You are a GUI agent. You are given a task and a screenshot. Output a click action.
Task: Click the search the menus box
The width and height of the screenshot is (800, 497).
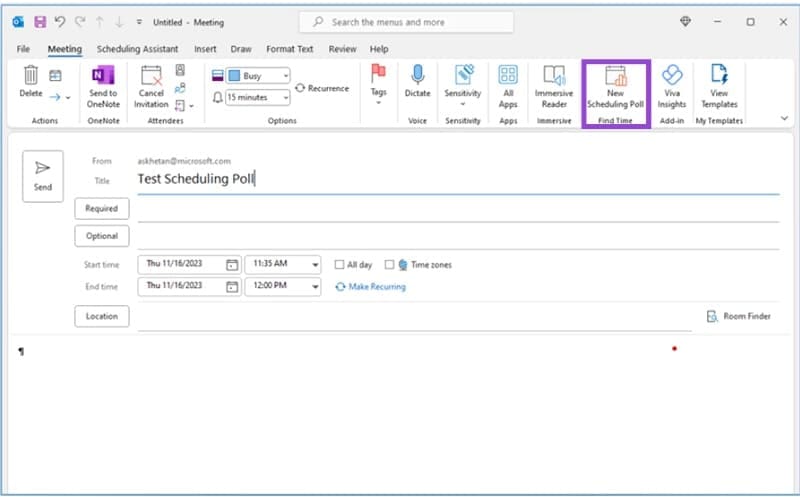(406, 22)
